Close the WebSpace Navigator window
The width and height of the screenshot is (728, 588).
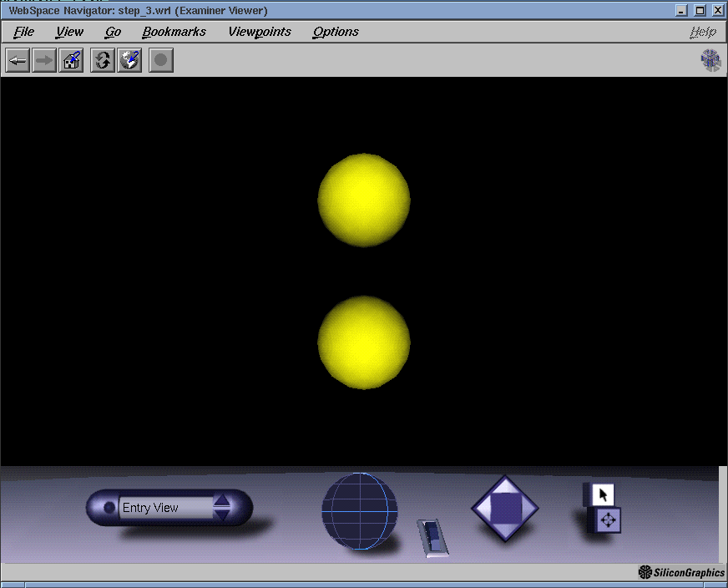click(x=718, y=10)
